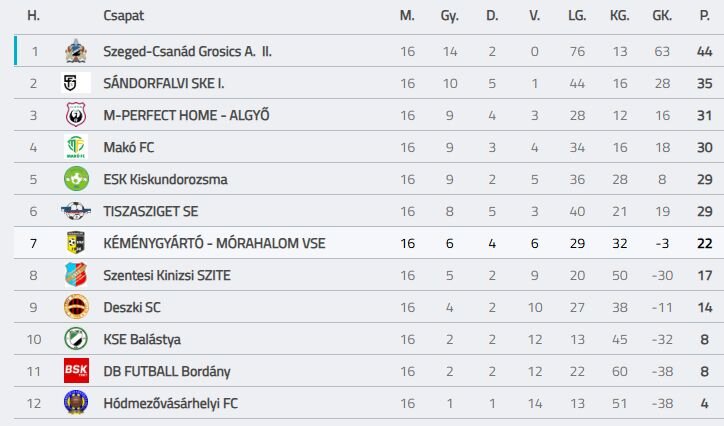
Task: Click the KSE Balástya green emblem
Action: coord(76,339)
